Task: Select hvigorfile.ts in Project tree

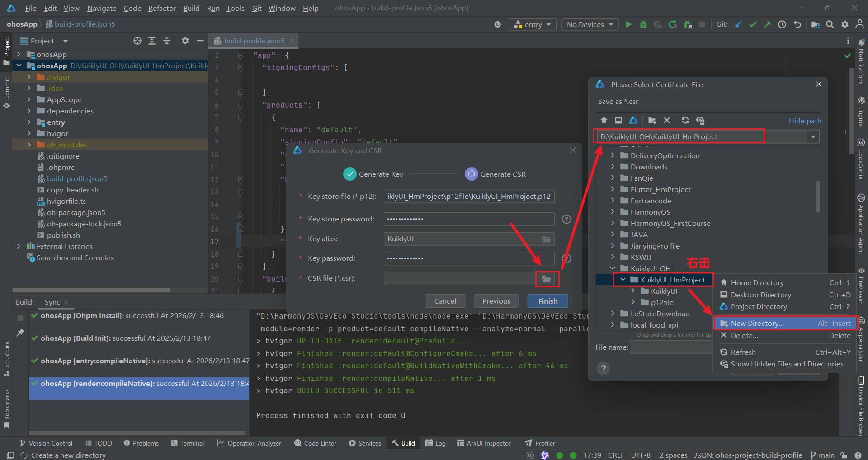Action: pos(66,201)
